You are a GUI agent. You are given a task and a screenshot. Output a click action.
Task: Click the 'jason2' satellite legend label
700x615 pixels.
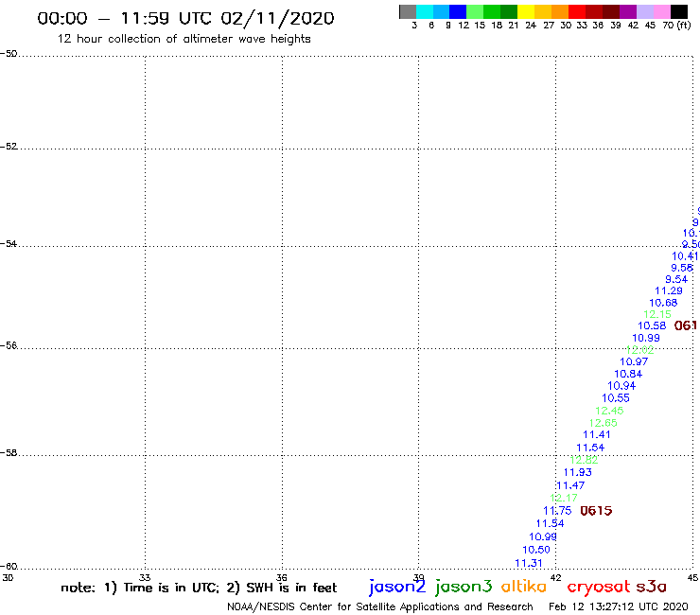coord(397,587)
